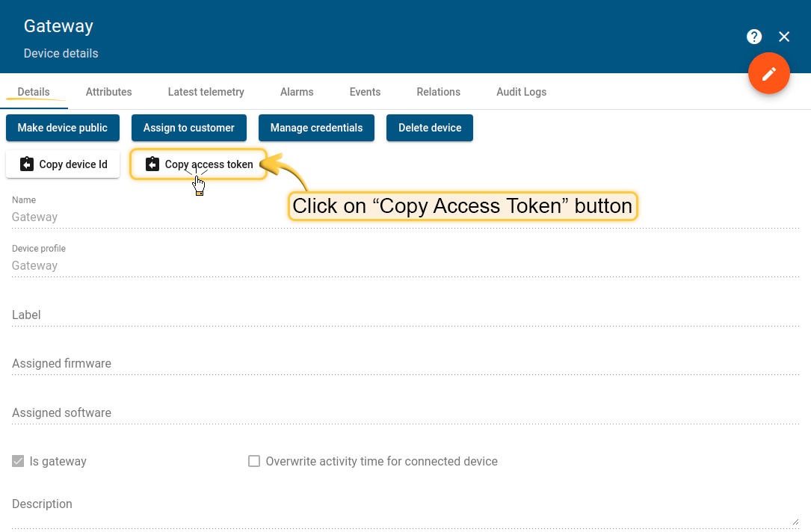811x532 pixels.
Task: Open the Device profile field
Action: pos(404,265)
